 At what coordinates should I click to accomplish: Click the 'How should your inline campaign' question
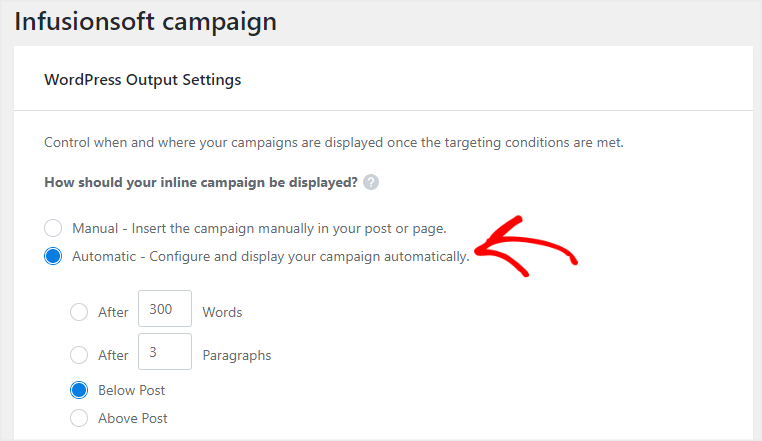click(201, 182)
